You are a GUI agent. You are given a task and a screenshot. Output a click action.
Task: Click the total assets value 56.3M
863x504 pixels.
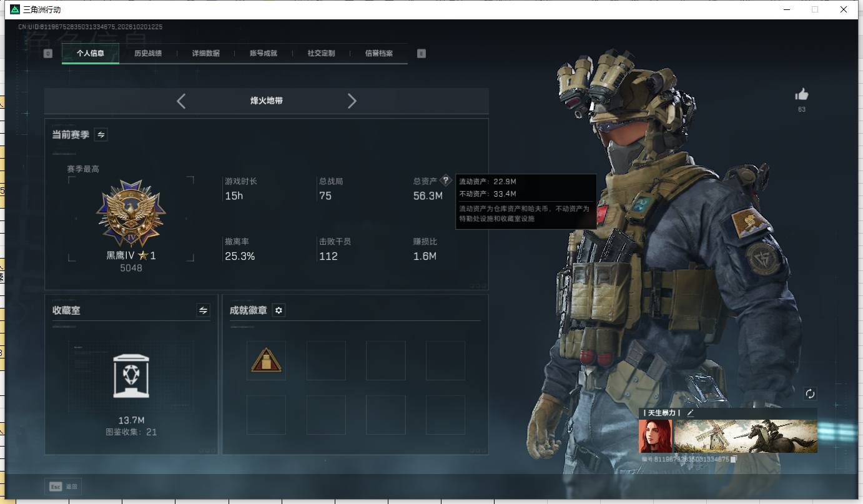[x=428, y=195]
